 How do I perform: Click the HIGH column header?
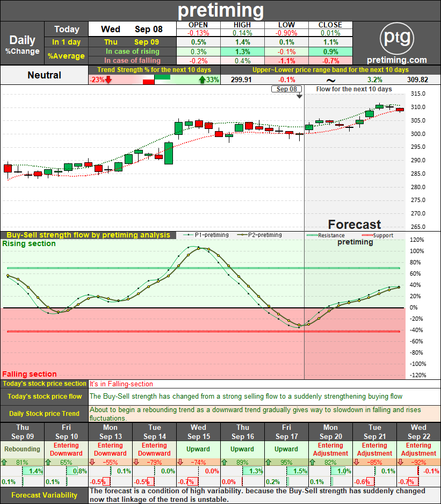242,25
